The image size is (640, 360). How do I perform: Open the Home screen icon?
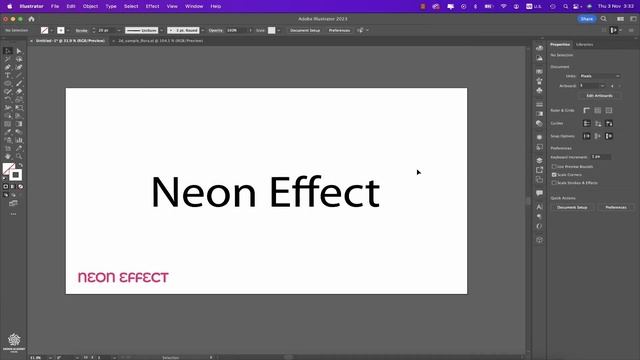point(31,19)
